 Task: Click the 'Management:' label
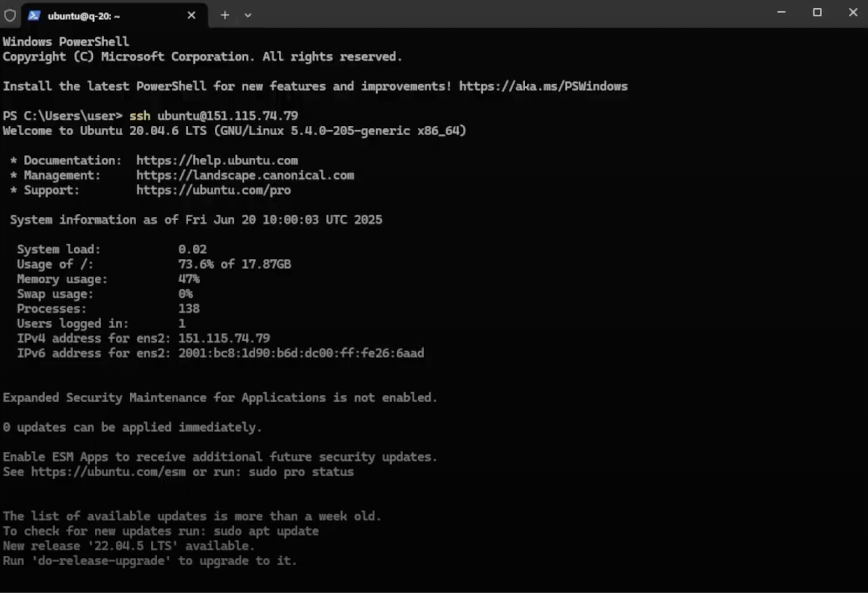point(62,175)
